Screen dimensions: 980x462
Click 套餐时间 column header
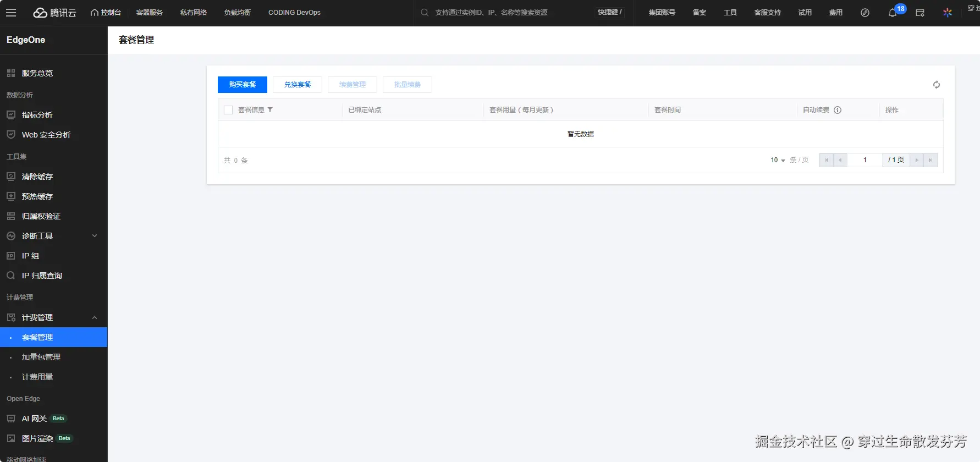click(x=668, y=110)
